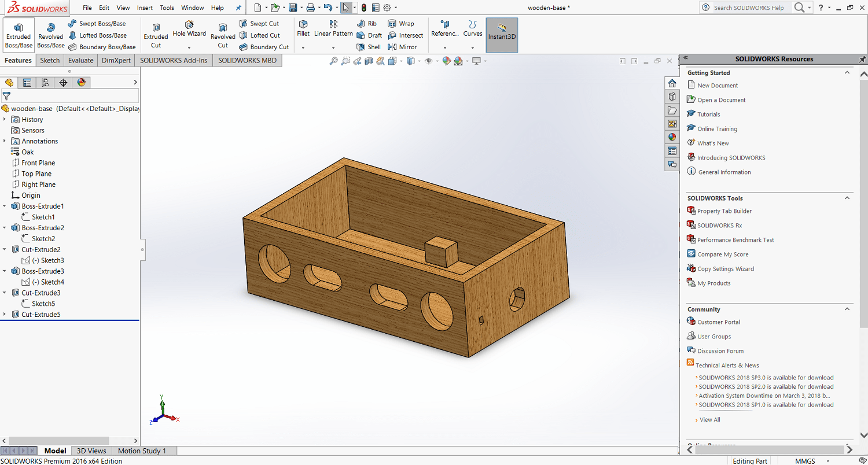
Task: Collapse the Boss-Extrude1 feature node
Action: [x=5, y=206]
